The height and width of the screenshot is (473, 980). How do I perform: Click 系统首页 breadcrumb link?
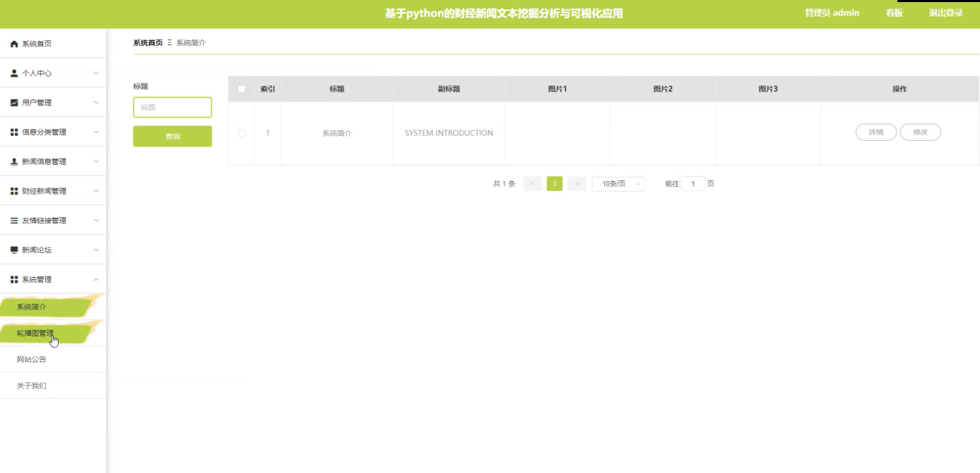tap(148, 42)
